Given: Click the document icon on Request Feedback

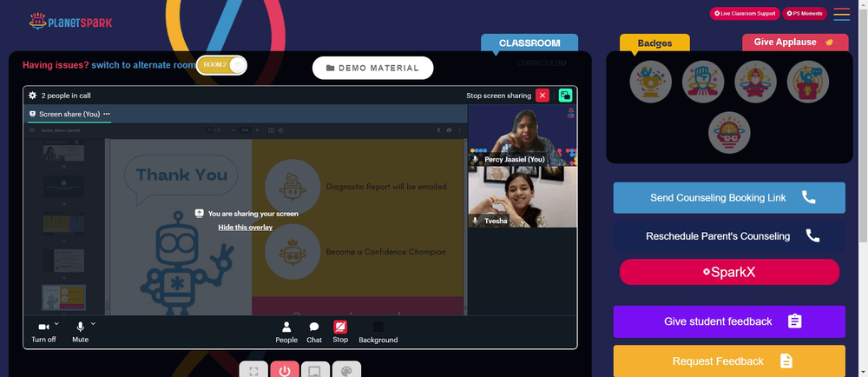Looking at the screenshot, I should (786, 361).
